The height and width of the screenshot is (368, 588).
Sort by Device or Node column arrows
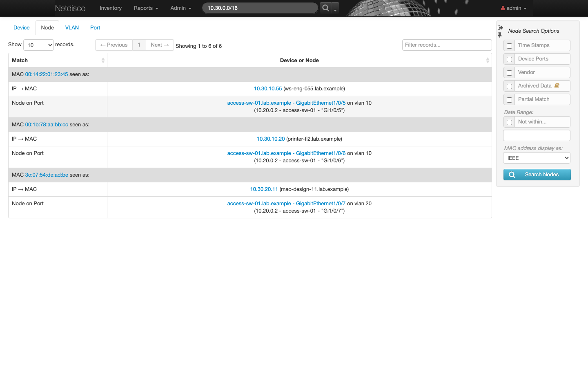pos(488,60)
